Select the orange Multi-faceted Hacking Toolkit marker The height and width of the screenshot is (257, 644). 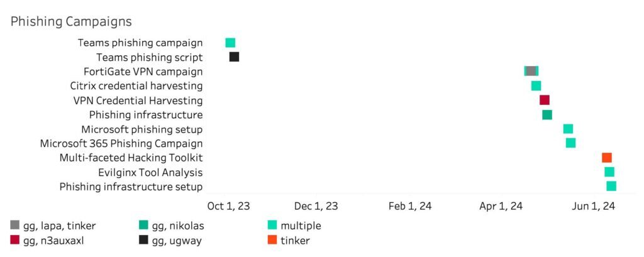[606, 158]
